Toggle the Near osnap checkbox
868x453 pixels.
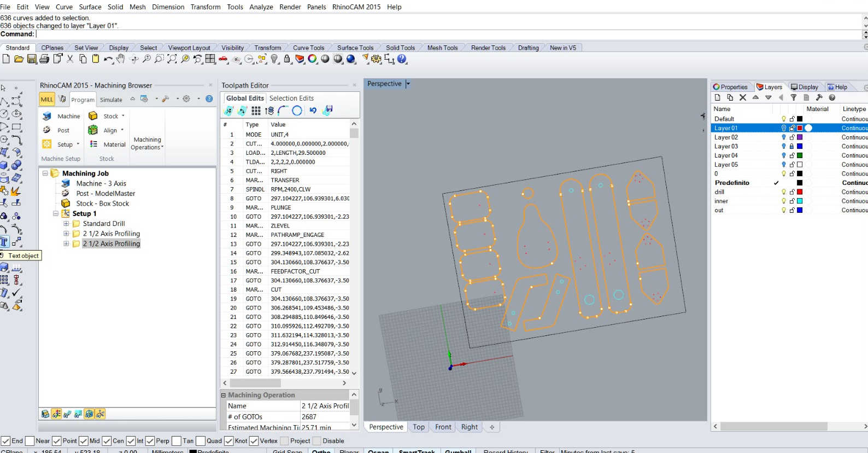(30, 441)
